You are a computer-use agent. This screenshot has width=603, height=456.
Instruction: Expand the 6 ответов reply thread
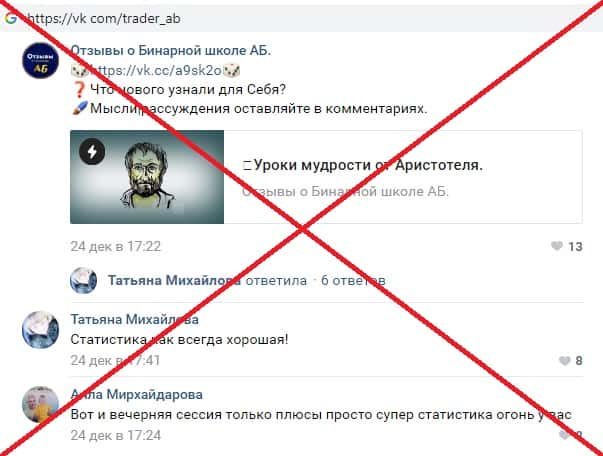(x=353, y=280)
